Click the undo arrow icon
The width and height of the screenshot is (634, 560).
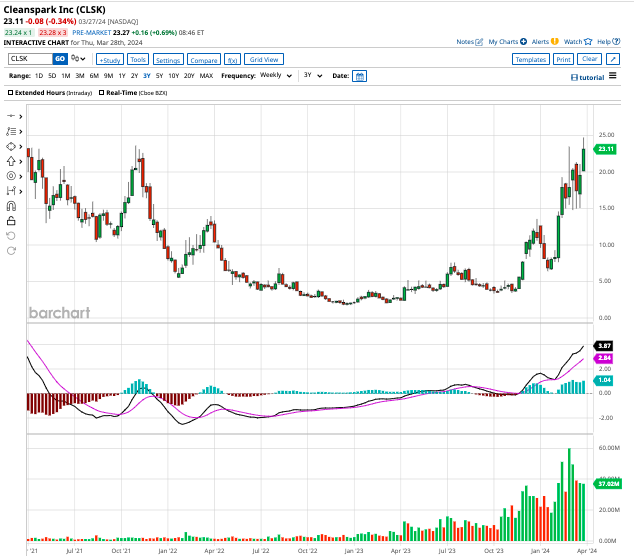(x=11, y=236)
